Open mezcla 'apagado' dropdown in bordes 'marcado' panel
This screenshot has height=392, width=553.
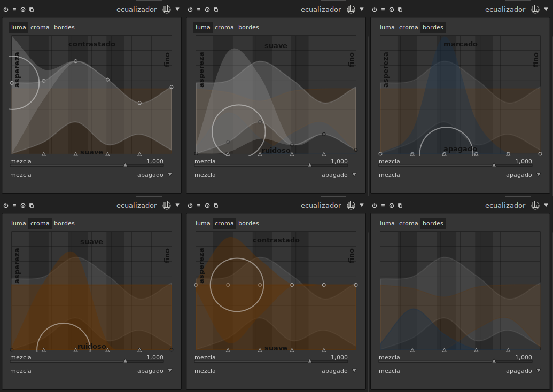pyautogui.click(x=460, y=175)
